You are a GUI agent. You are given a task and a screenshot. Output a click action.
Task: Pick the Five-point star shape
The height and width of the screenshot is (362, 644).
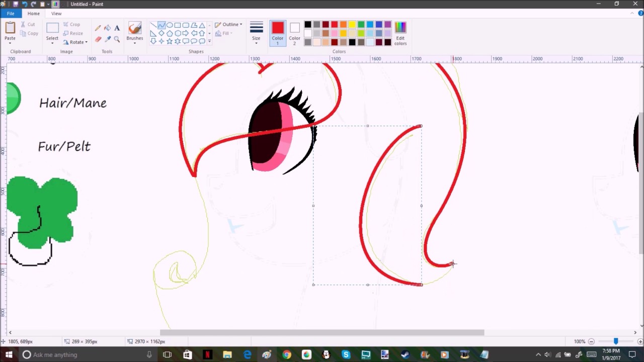pos(170,41)
